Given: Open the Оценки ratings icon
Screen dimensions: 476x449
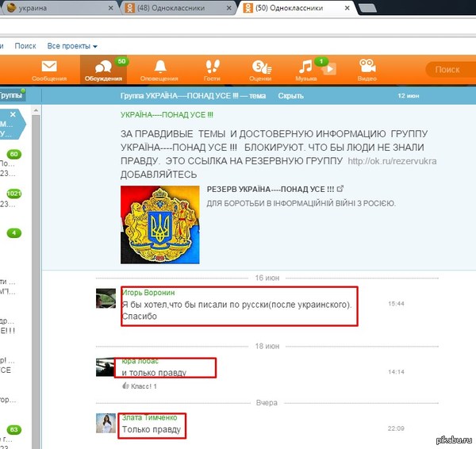Looking at the screenshot, I should (x=259, y=70).
